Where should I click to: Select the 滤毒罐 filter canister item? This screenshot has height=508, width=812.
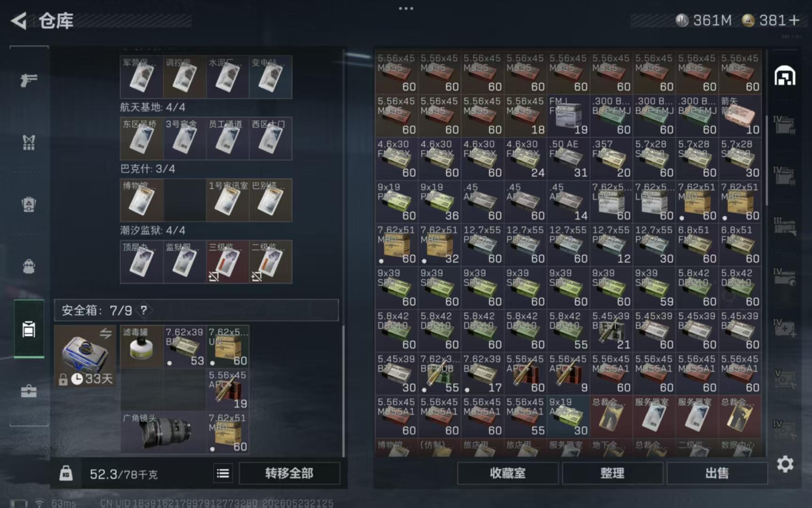[141, 346]
